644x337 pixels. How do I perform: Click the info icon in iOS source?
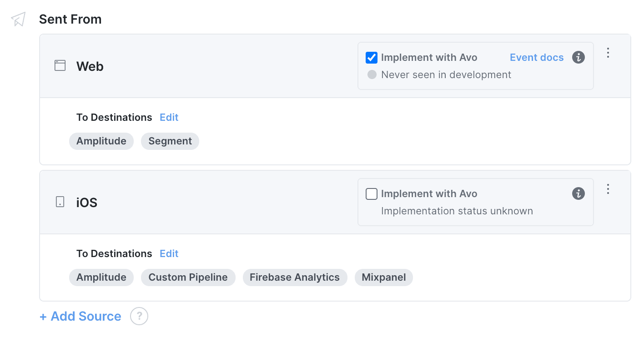[x=578, y=194]
